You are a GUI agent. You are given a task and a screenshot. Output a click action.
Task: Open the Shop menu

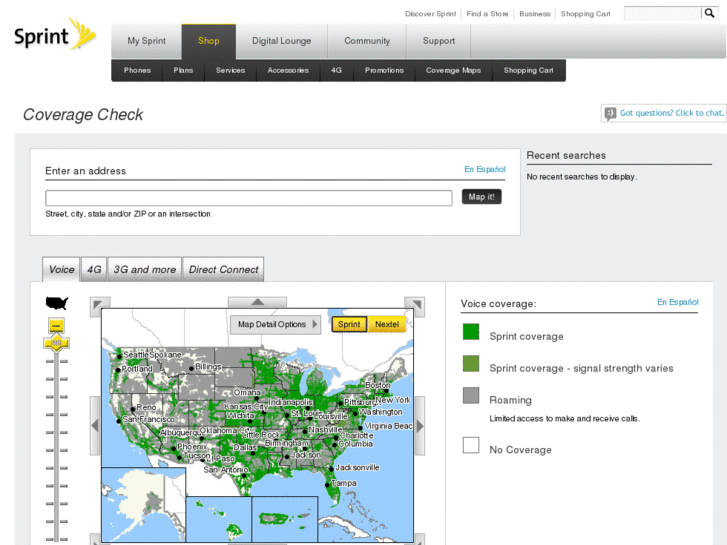pyautogui.click(x=208, y=41)
